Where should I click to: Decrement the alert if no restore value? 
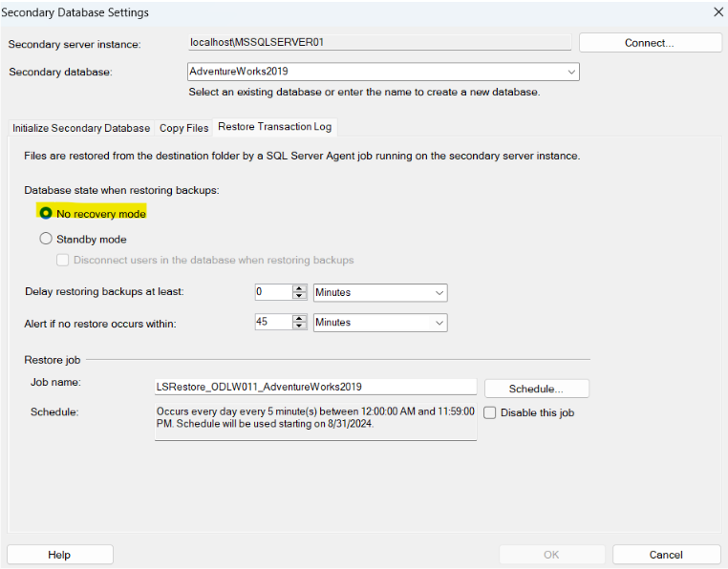(x=300, y=327)
